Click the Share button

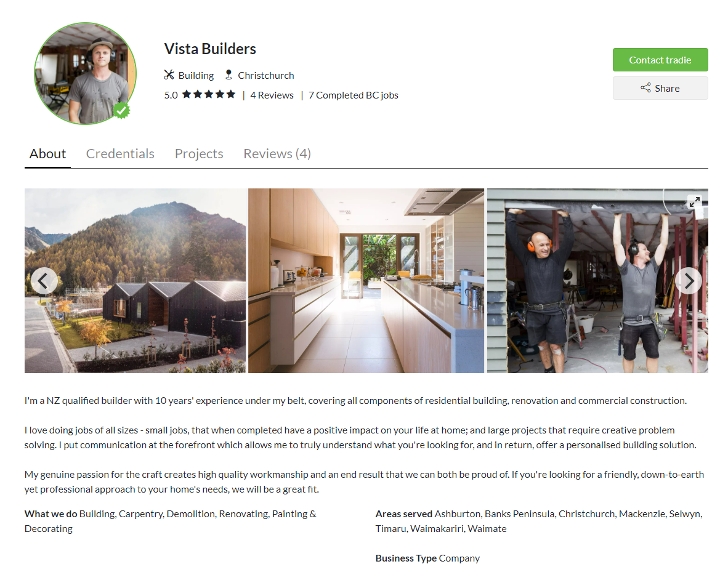(660, 88)
